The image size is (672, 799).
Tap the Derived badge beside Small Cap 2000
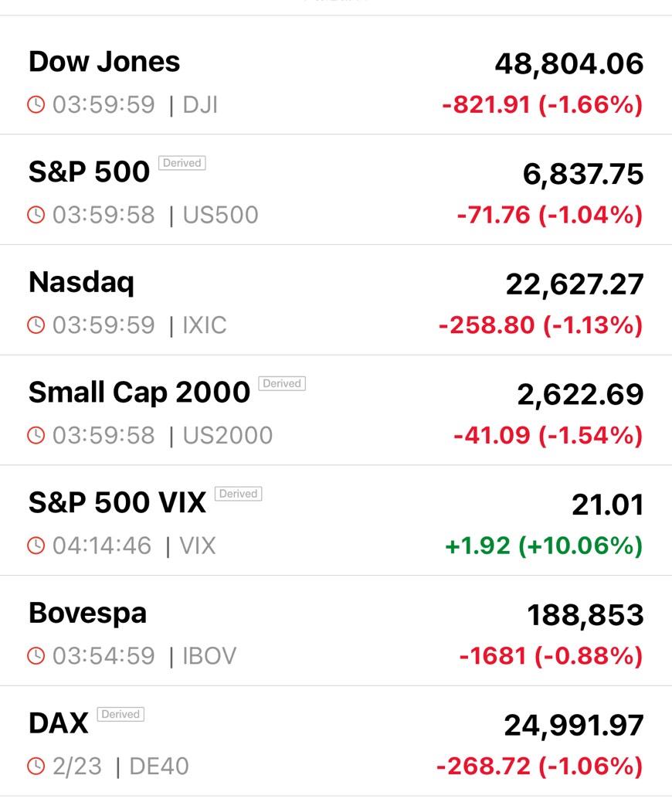tap(282, 383)
